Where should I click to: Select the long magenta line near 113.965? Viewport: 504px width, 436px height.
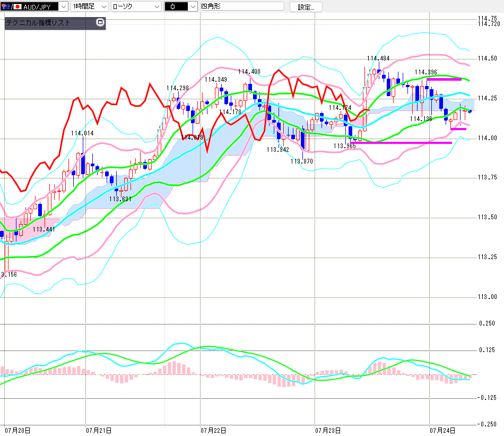point(401,142)
